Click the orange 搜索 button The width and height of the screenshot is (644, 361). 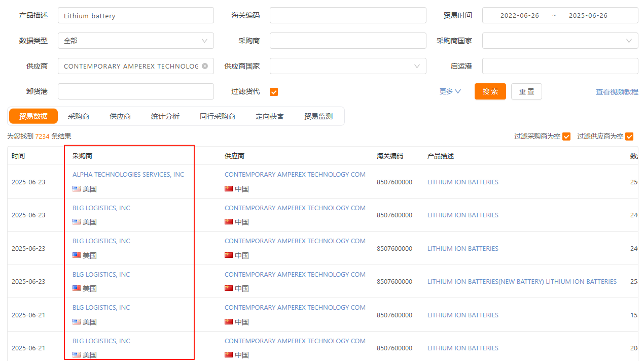click(x=490, y=91)
